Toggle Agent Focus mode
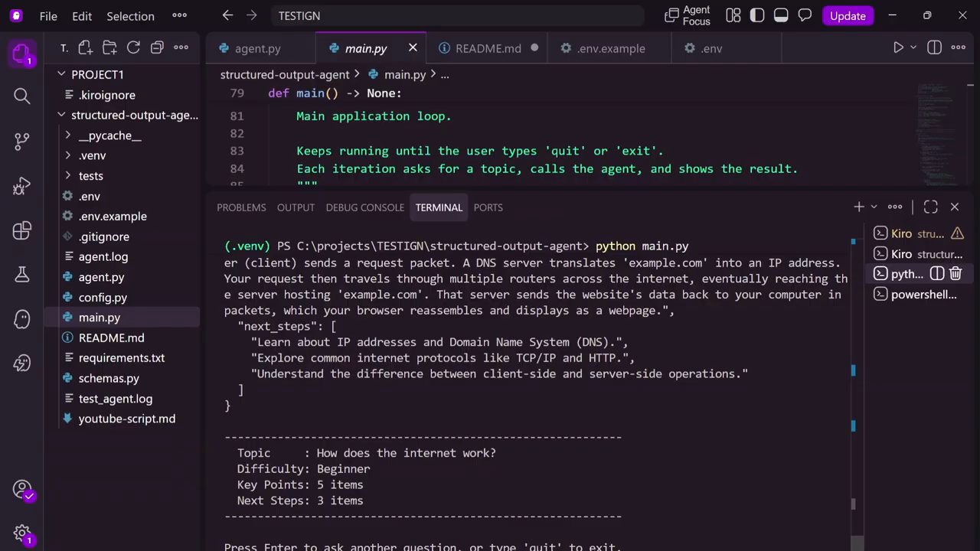 [688, 15]
